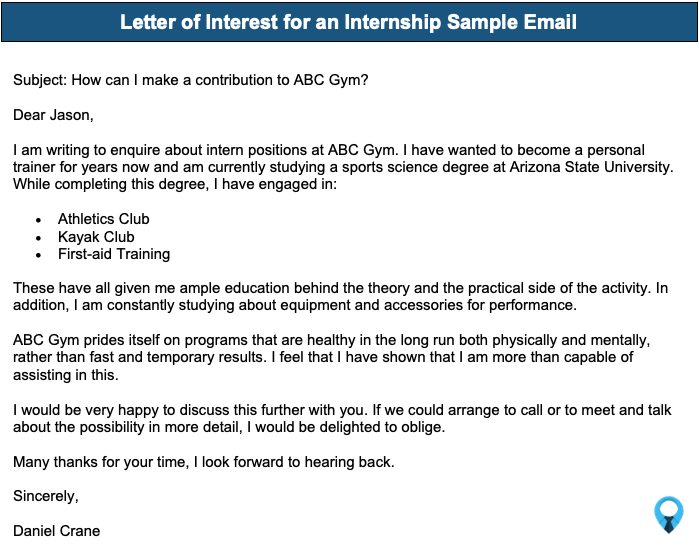Click the title banner heading text

(x=348, y=22)
